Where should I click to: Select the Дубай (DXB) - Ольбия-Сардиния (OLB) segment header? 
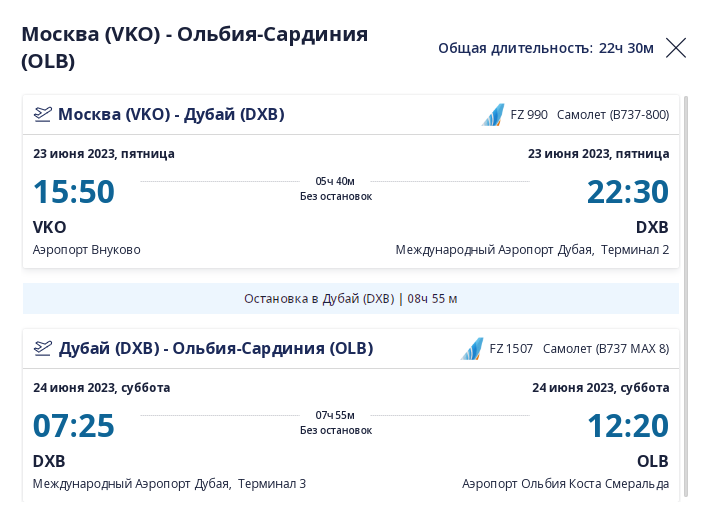point(215,348)
